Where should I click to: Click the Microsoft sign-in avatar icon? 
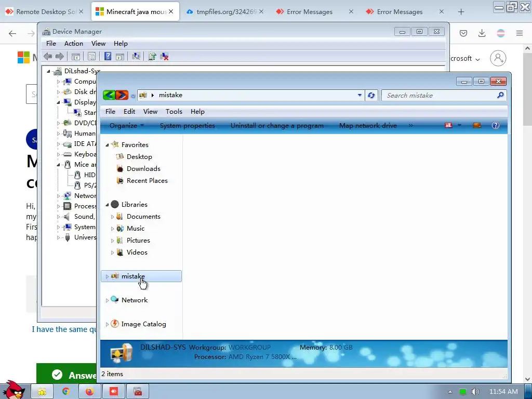click(x=498, y=58)
